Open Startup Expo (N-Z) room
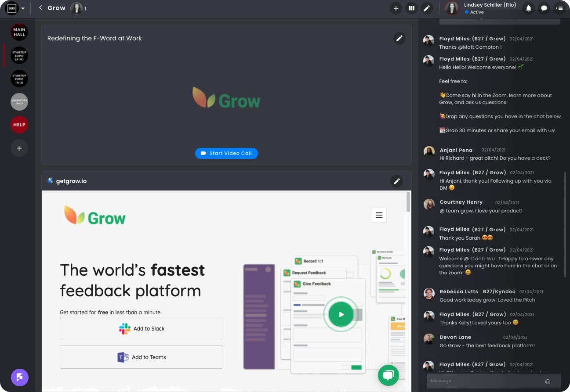Image resolution: width=570 pixels, height=392 pixels. (19, 79)
